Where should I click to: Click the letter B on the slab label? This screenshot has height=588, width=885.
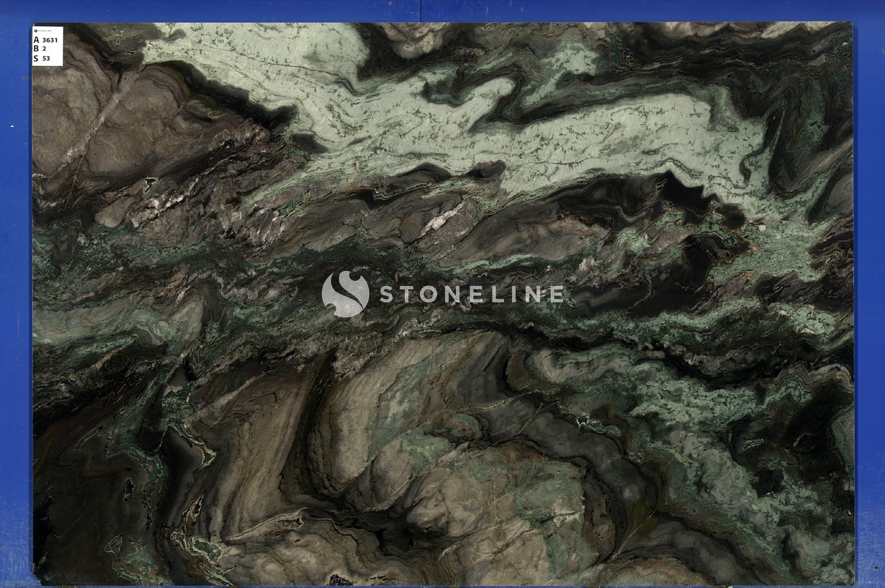point(36,49)
